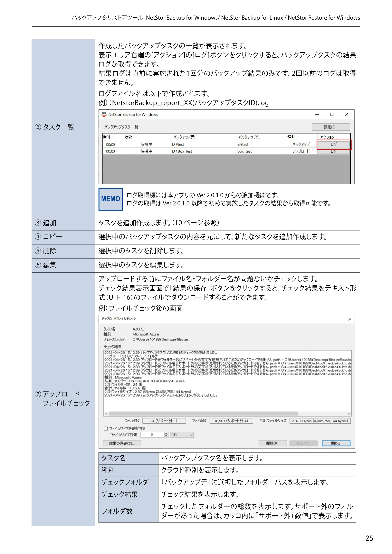Click the フォルダ数 field showing 24 (サポート外 1)
Image resolution: width=392 pixels, height=554 pixels.
[164, 421]
